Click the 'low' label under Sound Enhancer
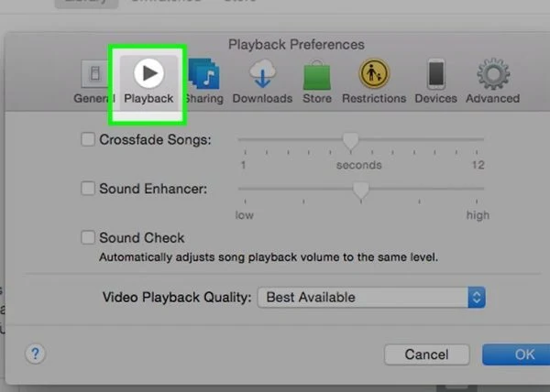Image resolution: width=550 pixels, height=392 pixels. (245, 215)
